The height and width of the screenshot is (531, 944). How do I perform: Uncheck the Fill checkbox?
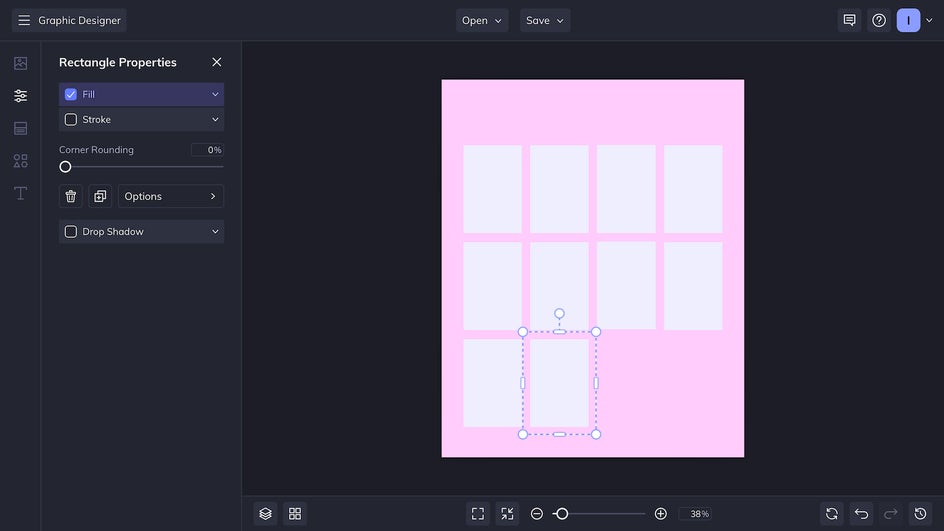coord(71,95)
